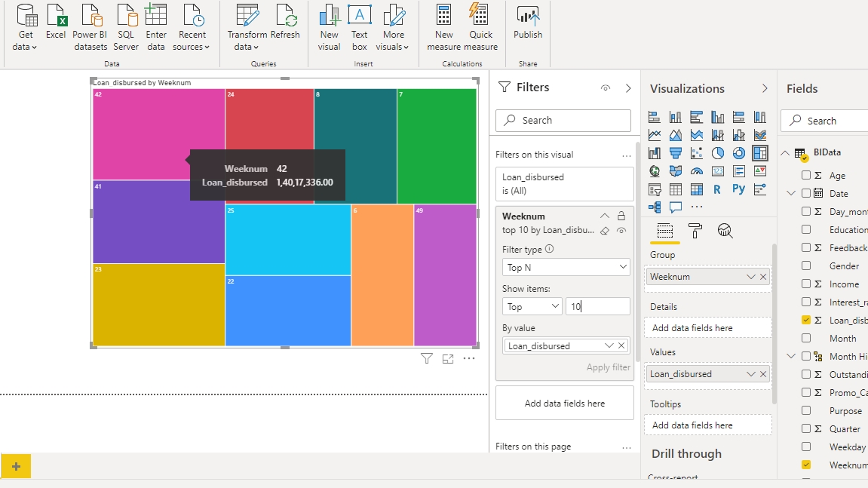Check the Age field checkbox

(806, 175)
